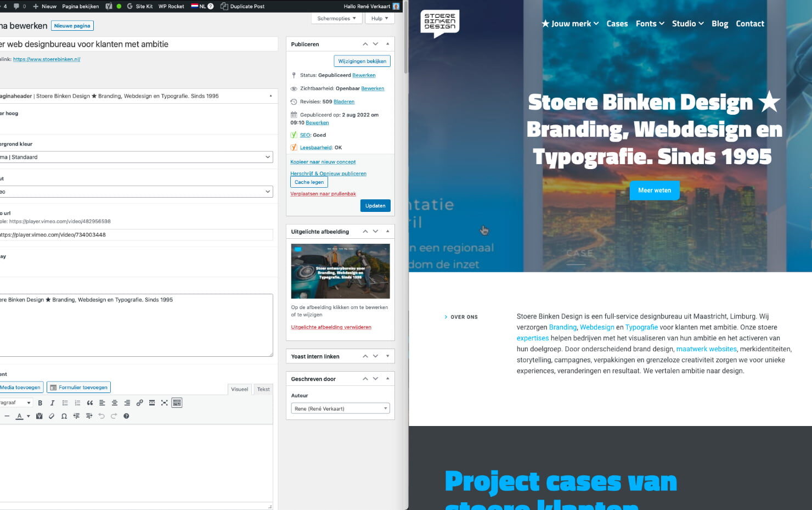This screenshot has width=812, height=510.
Task: Open keyboard shortcuts help icon
Action: [126, 416]
